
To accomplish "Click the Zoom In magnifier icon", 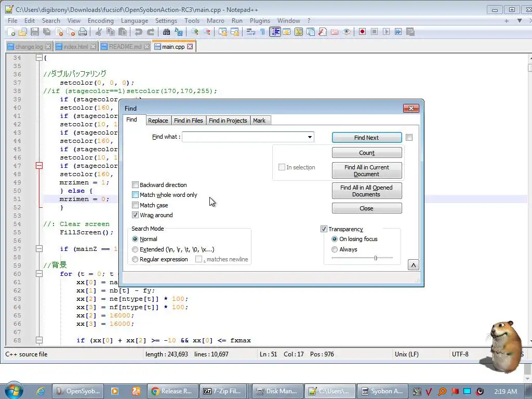I will click(x=195, y=32).
